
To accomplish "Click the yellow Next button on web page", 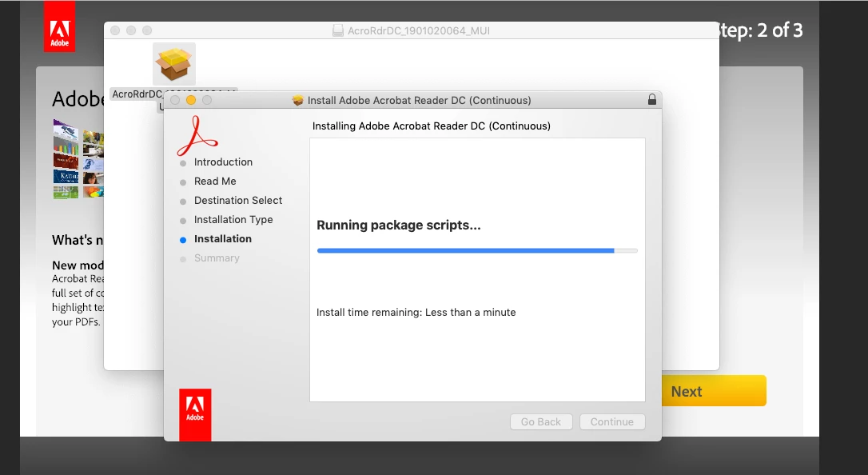I will click(x=714, y=391).
